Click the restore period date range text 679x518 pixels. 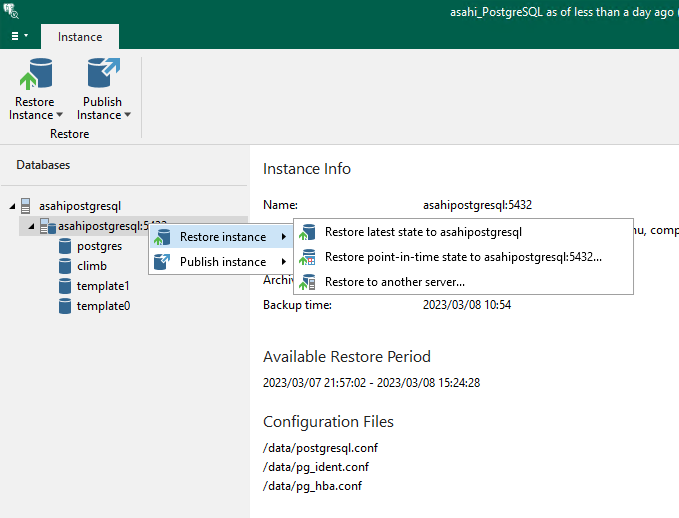pyautogui.click(x=372, y=383)
